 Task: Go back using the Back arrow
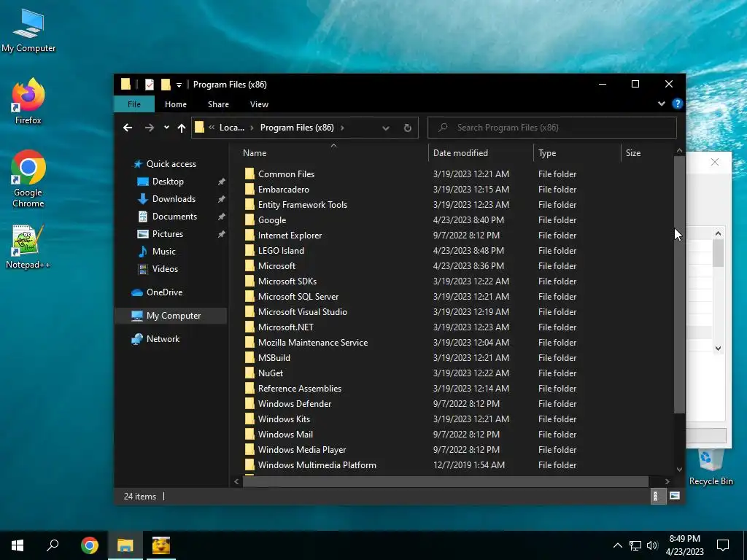pyautogui.click(x=128, y=128)
